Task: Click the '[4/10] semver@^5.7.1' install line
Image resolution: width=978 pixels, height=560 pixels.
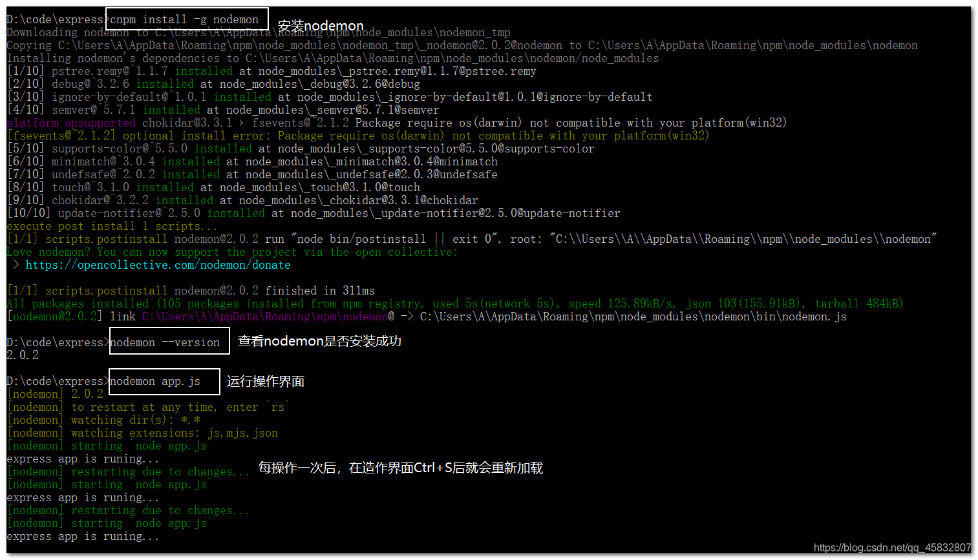Action: pos(223,110)
